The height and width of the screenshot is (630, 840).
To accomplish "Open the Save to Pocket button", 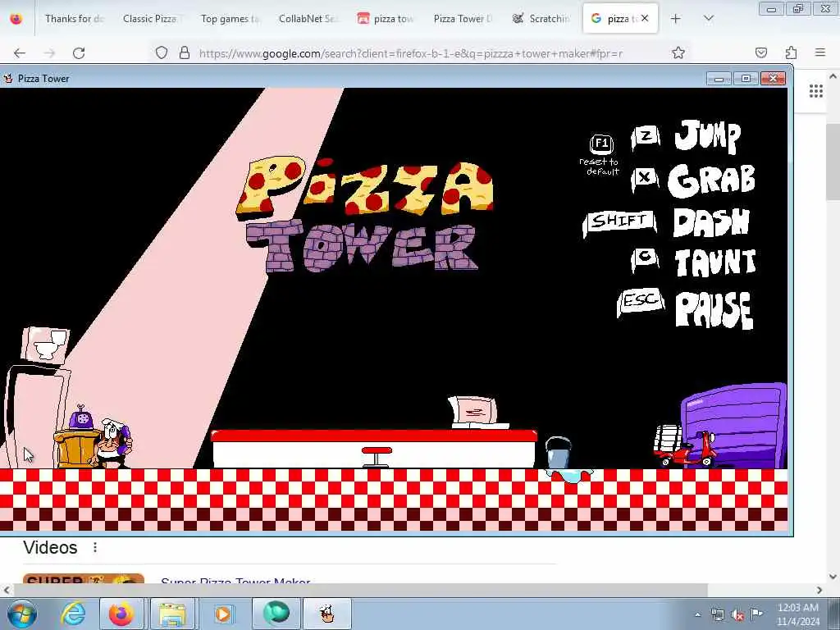I will click(760, 52).
